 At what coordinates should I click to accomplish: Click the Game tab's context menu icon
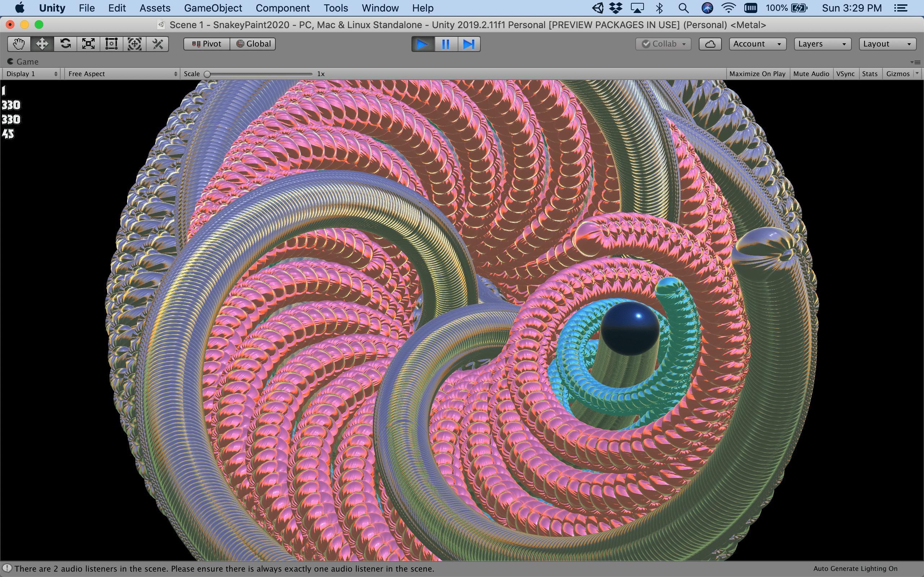click(x=916, y=62)
